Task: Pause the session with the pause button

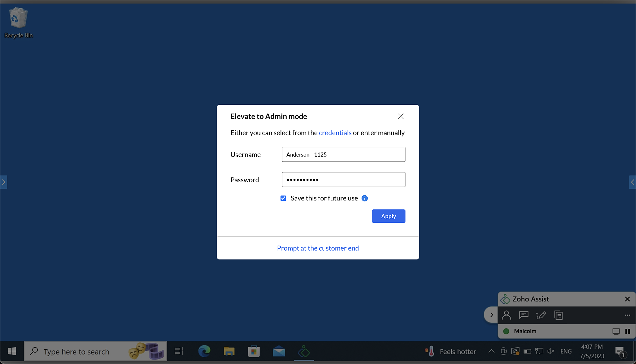Action: point(627,331)
